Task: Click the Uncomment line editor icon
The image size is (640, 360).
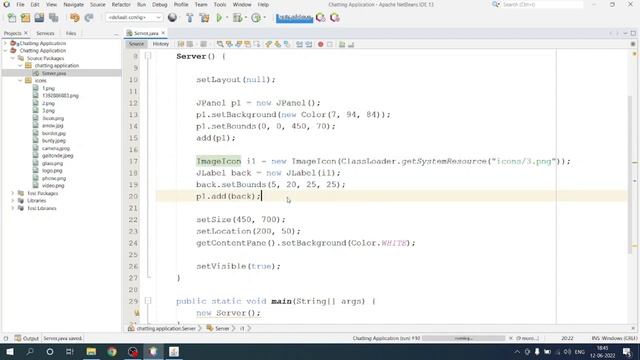Action: (351, 44)
